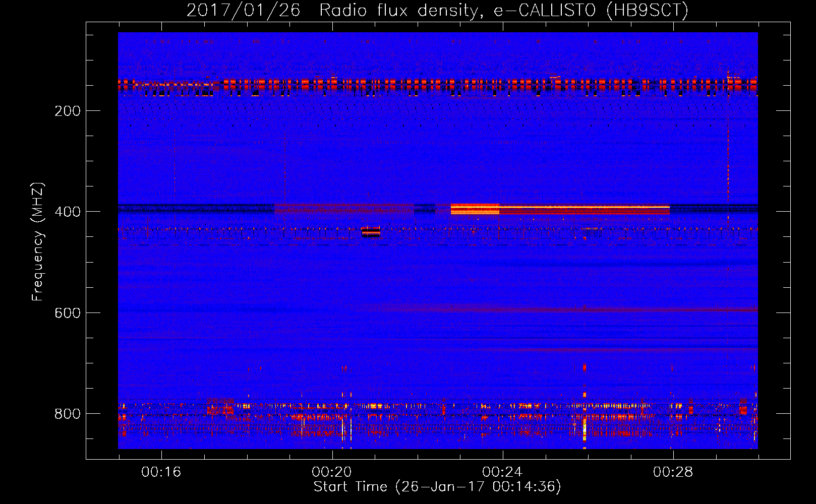Click the 00:24 time tick label
Screen dimensions: 816x504
502,472
